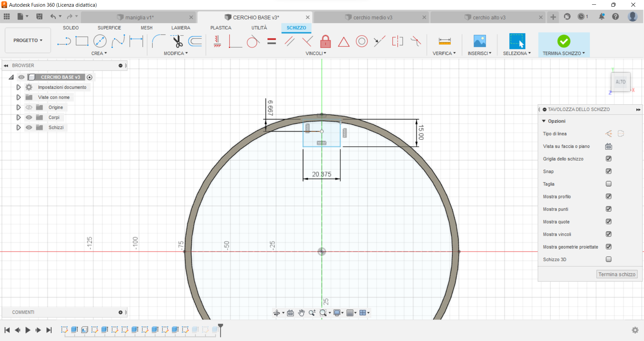Click the Fix/Unfix padlock constraint
The image size is (644, 341).
coord(325,41)
